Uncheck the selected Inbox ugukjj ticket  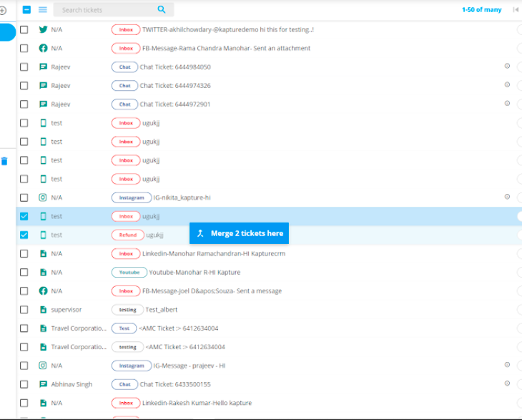pos(24,216)
